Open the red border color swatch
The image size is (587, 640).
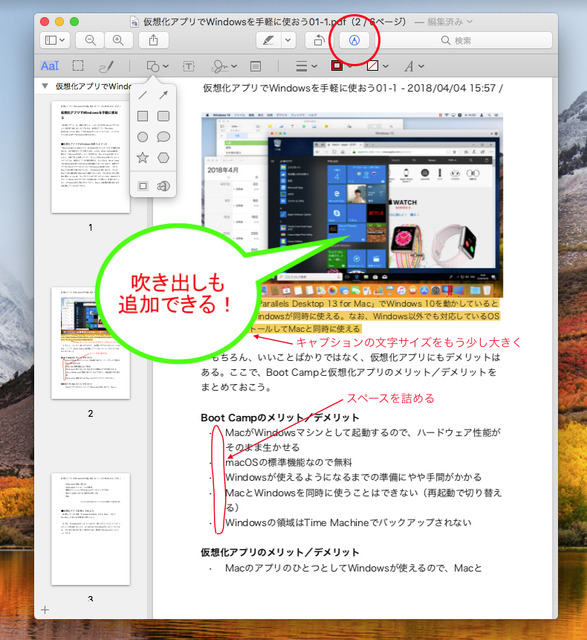click(337, 66)
